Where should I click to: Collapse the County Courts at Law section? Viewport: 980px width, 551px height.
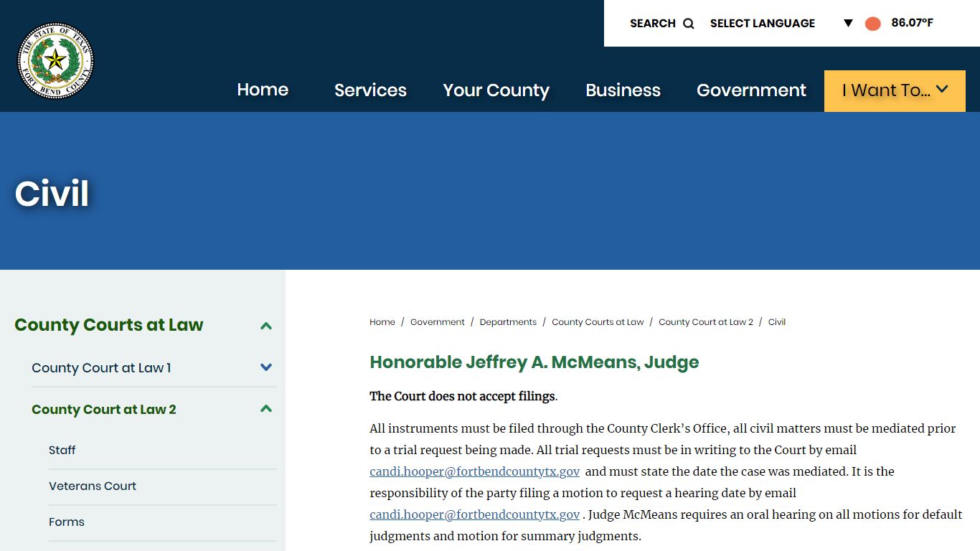pyautogui.click(x=266, y=326)
